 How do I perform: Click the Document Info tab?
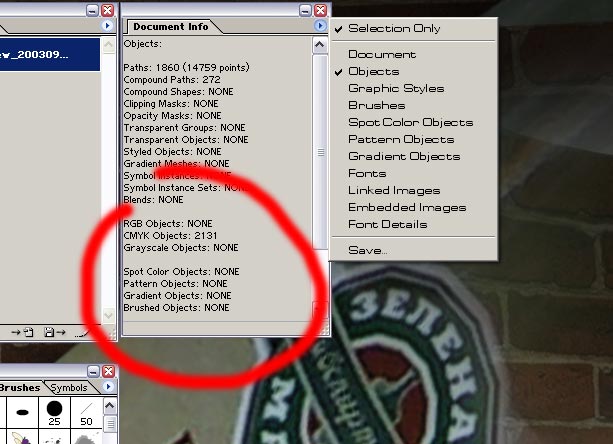pyautogui.click(x=171, y=27)
